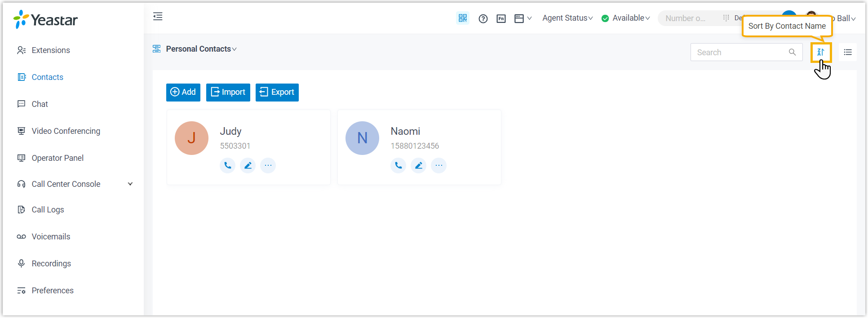Click the call icon on Judy's card

point(228,165)
